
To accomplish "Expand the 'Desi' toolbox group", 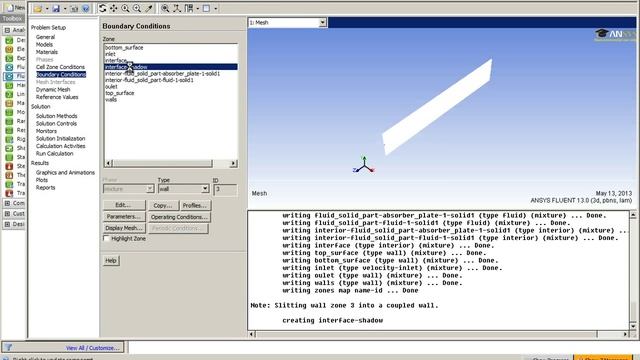I will [x=7, y=224].
